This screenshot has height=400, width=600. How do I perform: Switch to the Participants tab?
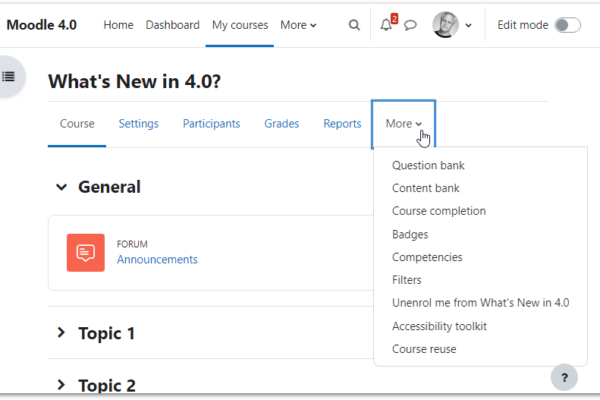(211, 124)
